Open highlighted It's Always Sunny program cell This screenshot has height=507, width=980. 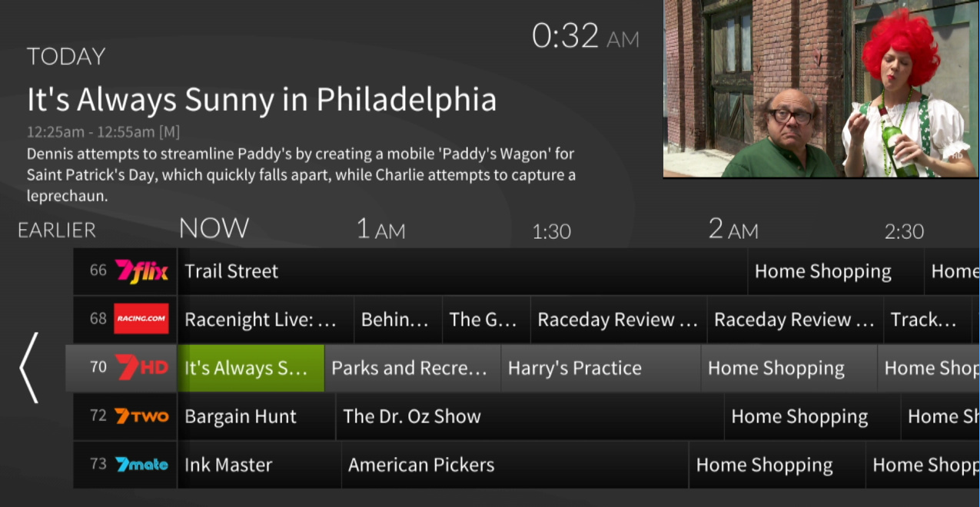(x=251, y=368)
